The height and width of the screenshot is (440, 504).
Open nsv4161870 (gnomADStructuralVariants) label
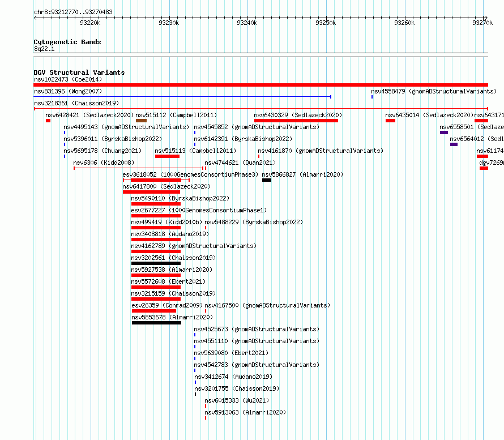tap(321, 151)
